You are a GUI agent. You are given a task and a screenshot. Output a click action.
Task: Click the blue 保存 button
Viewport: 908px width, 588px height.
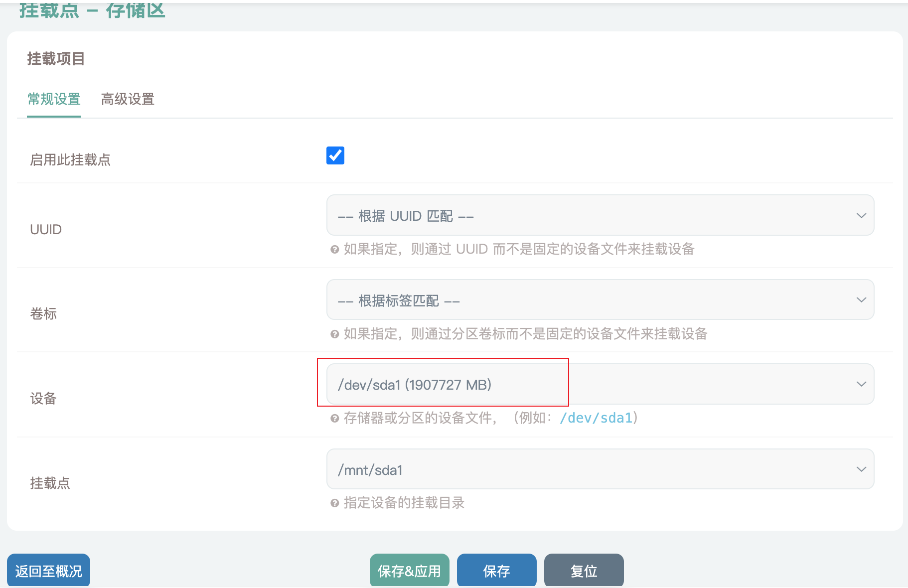[x=496, y=571]
